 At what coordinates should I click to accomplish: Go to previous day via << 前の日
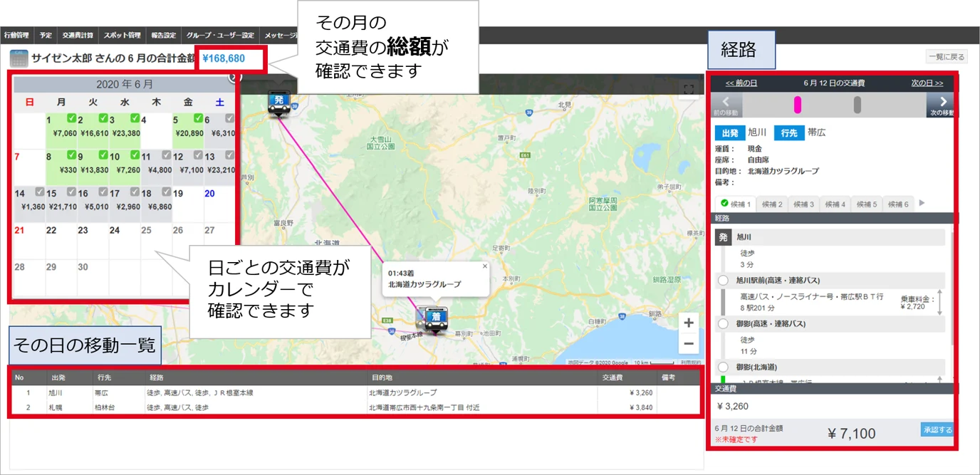point(741,83)
